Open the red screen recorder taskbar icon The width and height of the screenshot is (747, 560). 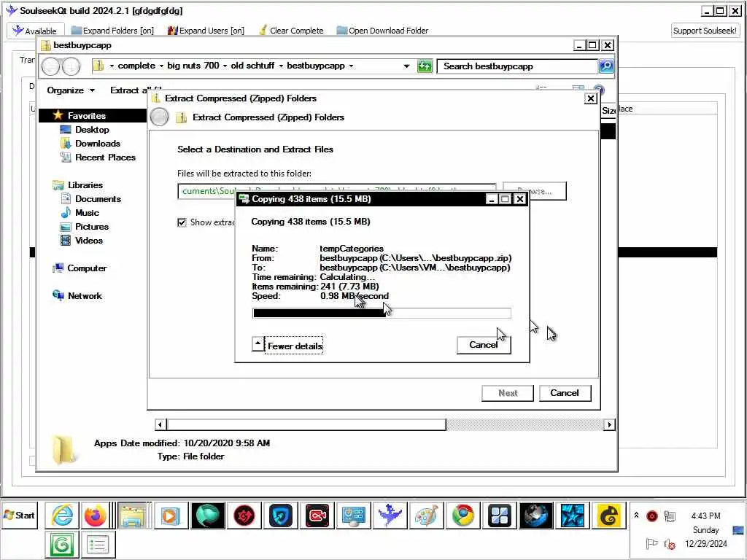[x=317, y=516]
